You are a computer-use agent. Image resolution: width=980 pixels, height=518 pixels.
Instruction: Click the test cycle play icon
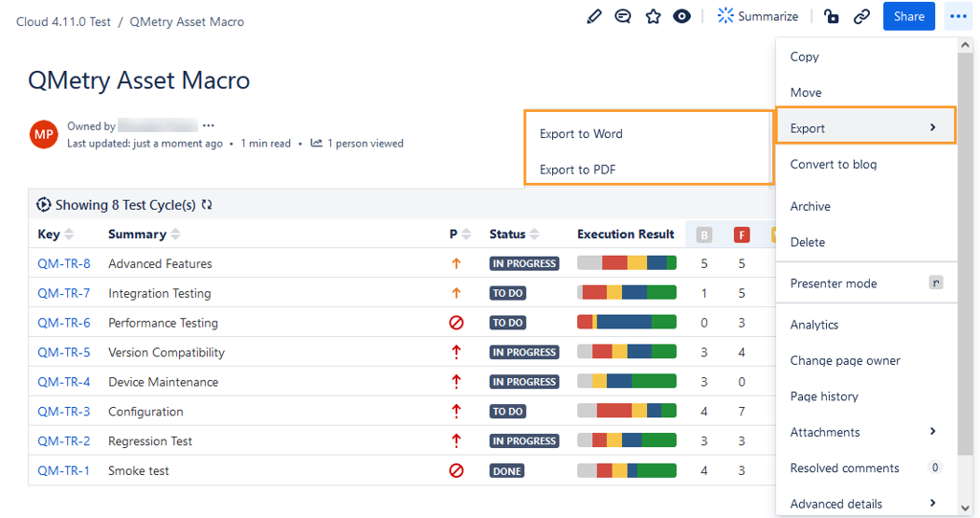44,205
